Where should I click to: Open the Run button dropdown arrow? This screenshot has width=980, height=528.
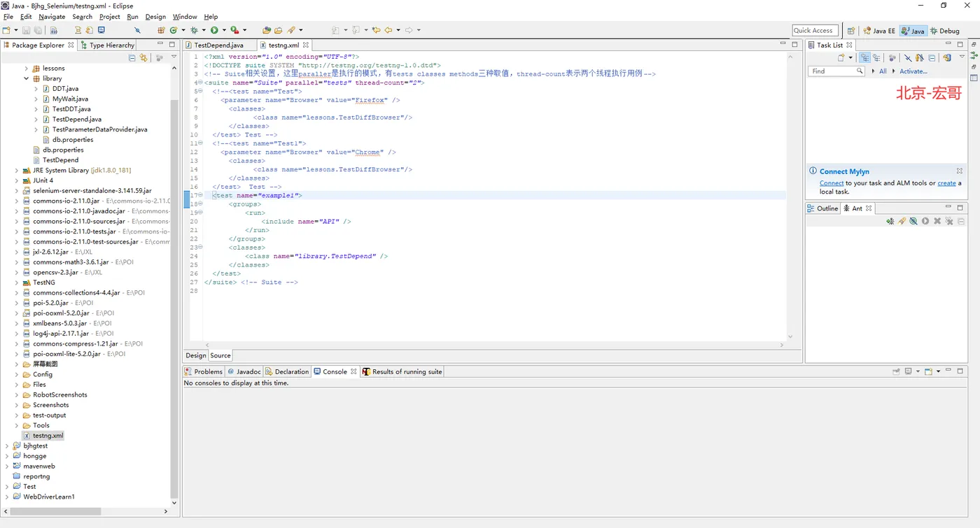tap(224, 30)
